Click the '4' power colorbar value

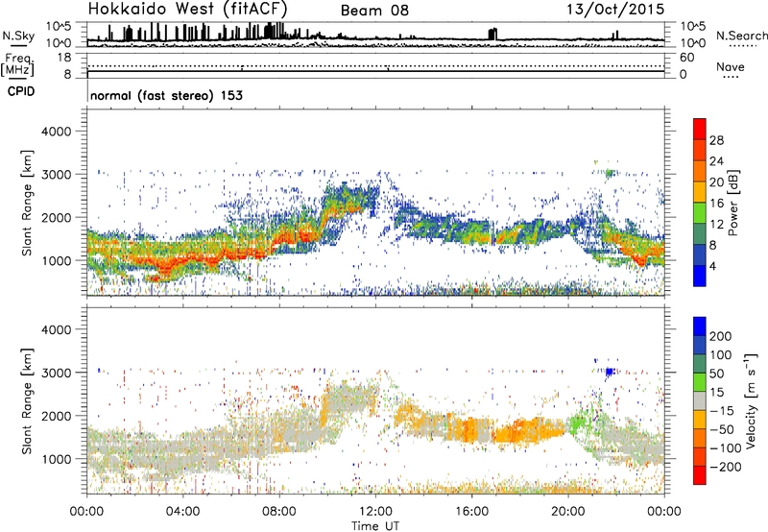[712, 267]
